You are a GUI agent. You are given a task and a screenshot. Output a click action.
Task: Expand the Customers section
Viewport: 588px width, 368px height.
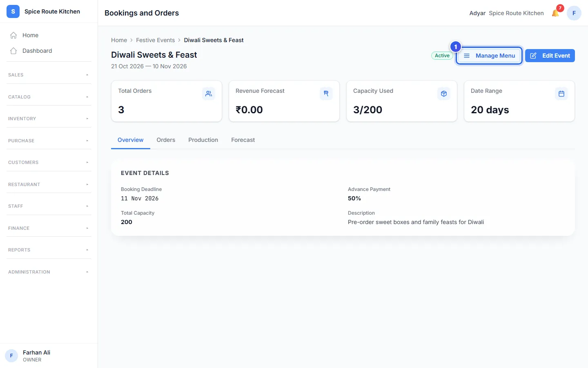(49, 162)
